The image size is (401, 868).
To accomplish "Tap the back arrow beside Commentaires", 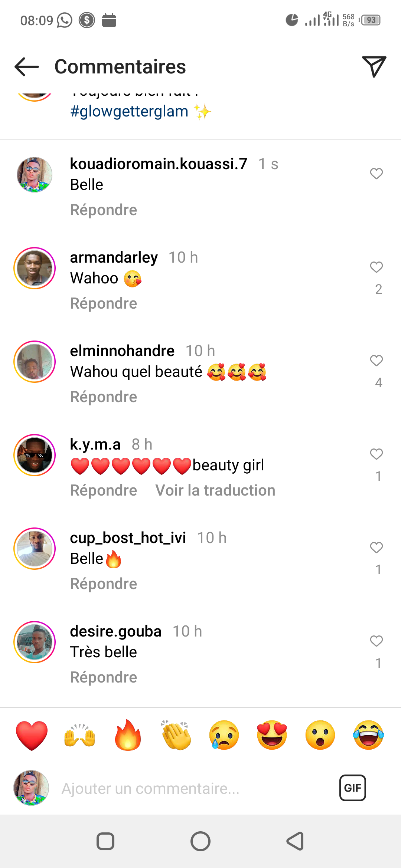I will click(x=27, y=67).
